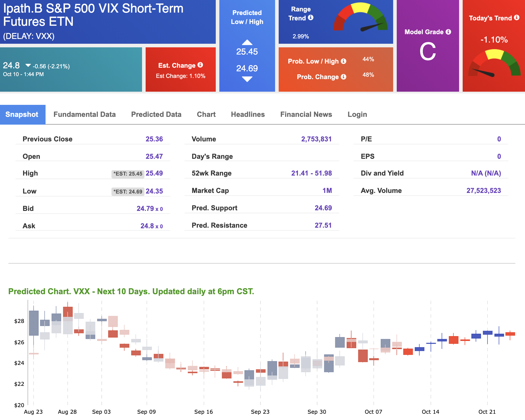This screenshot has height=420, width=525.
Task: Click the price down triangle next to 24.8
Action: 28,65
